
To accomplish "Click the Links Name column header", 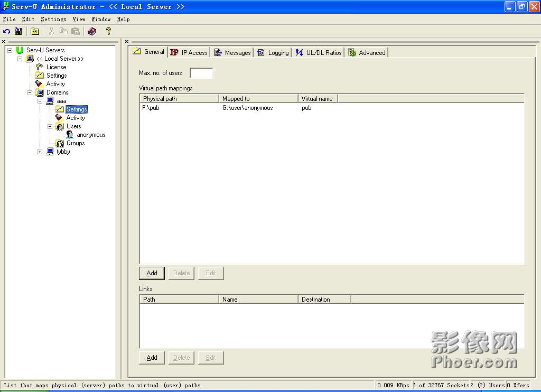I will coord(258,299).
